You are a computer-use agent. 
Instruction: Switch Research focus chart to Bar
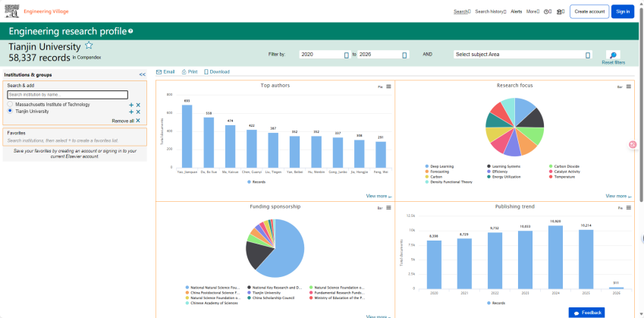620,87
